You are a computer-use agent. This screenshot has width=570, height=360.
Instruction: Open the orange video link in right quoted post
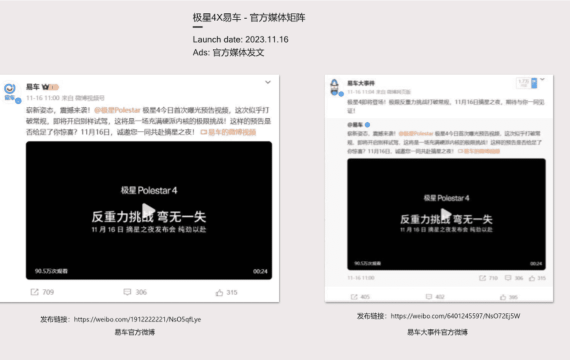479,151
